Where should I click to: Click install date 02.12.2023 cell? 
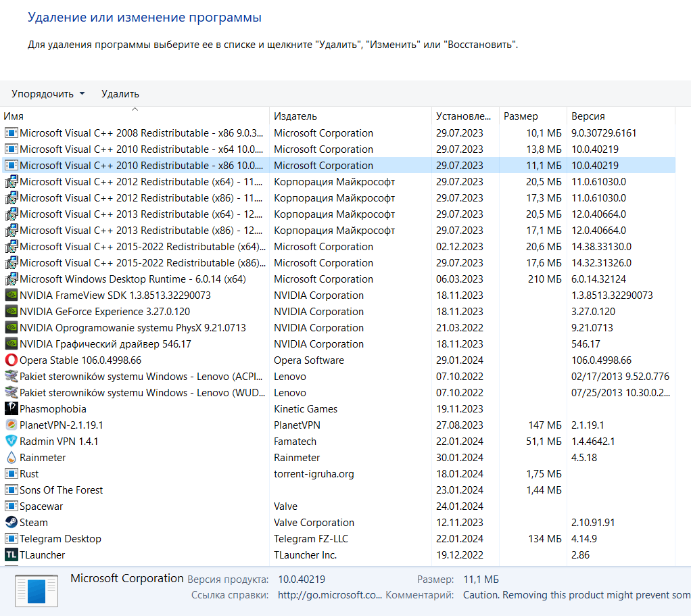[460, 247]
